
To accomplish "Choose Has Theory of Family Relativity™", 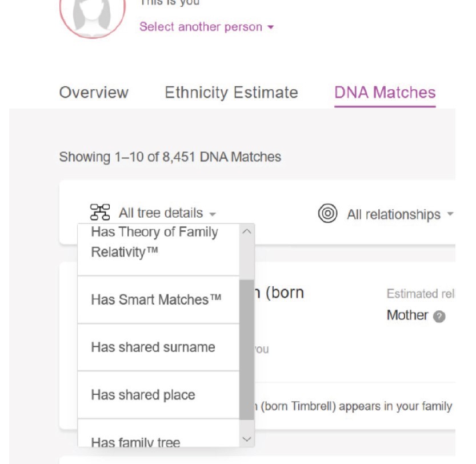I will pos(154,242).
